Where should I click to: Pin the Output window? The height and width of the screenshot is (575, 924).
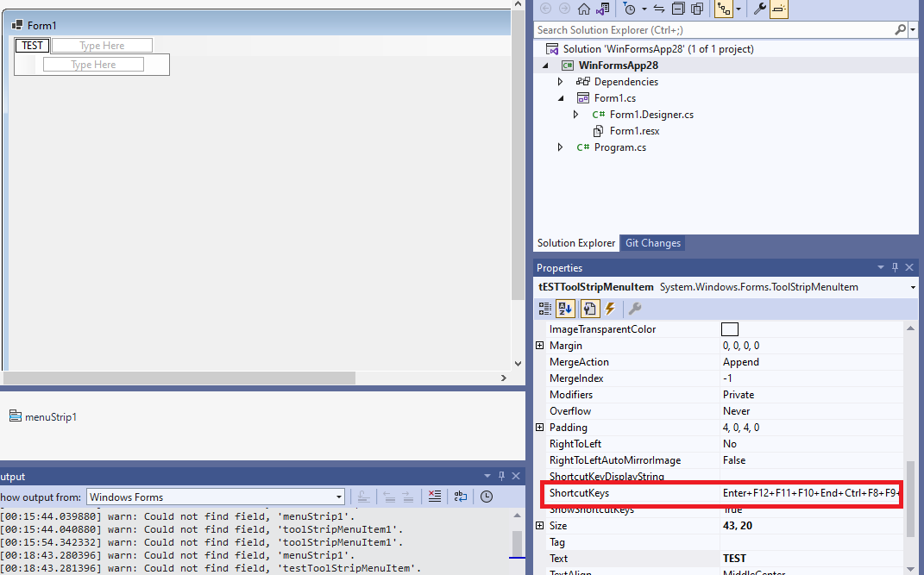pos(501,475)
